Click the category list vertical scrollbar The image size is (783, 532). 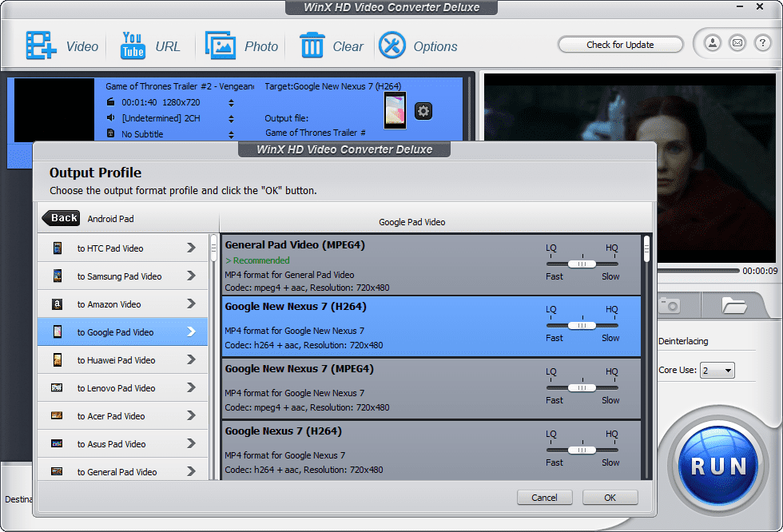pyautogui.click(x=214, y=357)
